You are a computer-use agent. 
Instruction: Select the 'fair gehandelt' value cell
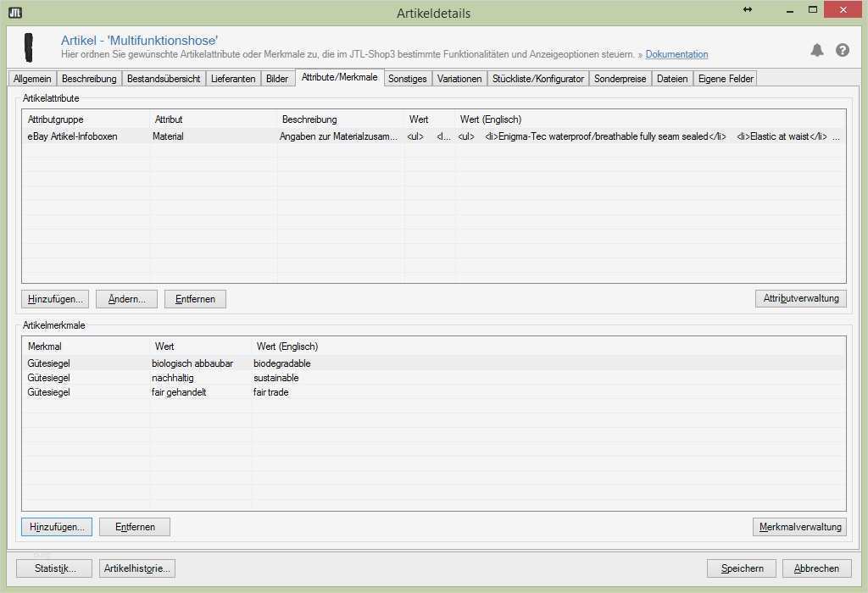click(x=179, y=392)
